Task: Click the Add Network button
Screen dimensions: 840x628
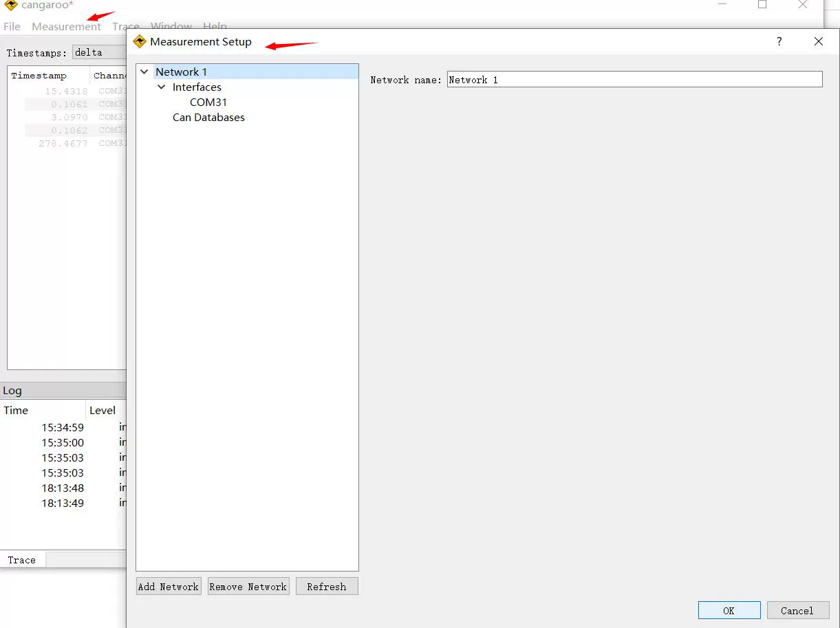Action: (169, 587)
